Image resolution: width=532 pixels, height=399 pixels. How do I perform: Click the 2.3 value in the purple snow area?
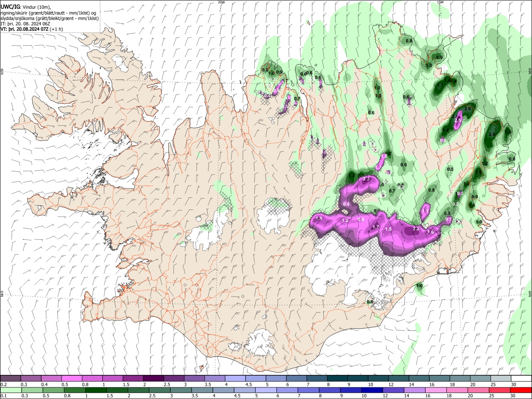click(x=366, y=179)
